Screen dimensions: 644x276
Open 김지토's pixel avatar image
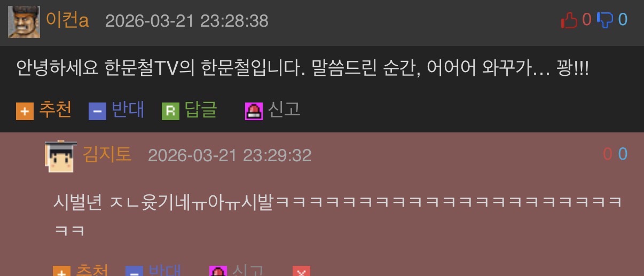click(x=61, y=156)
